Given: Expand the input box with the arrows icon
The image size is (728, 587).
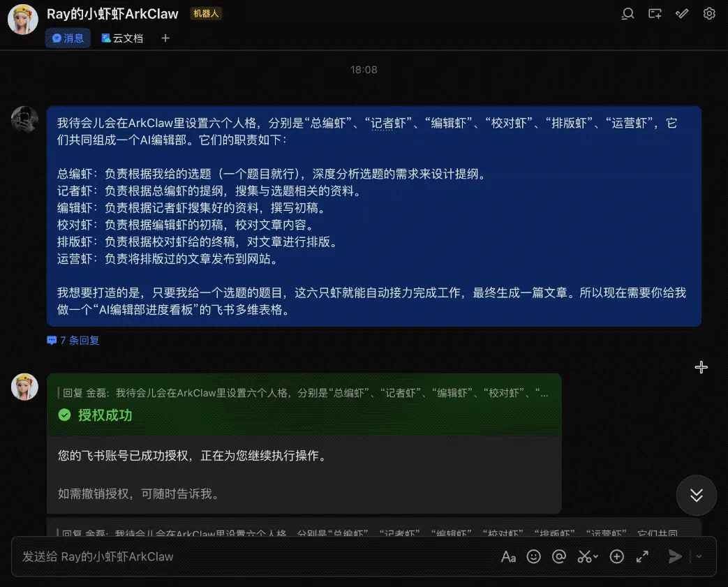Looking at the screenshot, I should point(642,556).
